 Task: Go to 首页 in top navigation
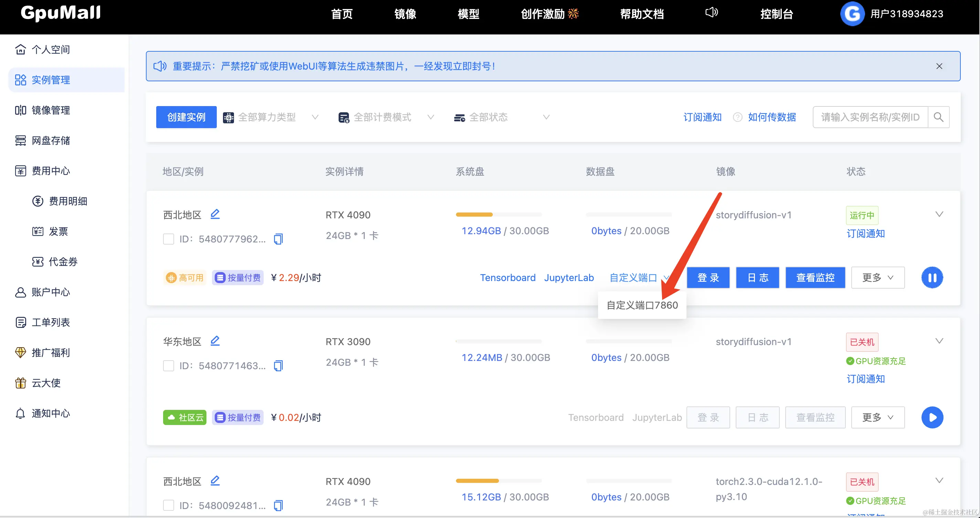click(342, 14)
